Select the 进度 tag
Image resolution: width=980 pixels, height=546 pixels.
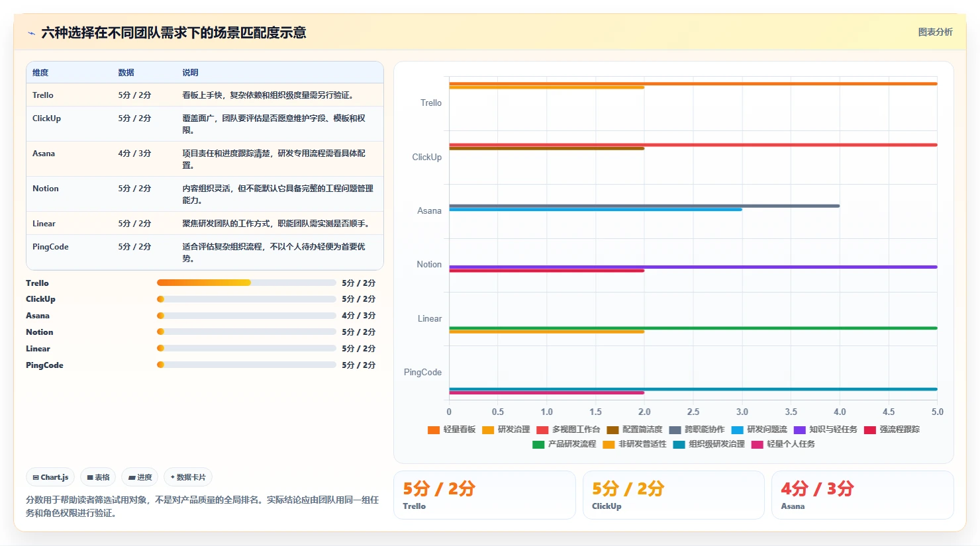(140, 477)
